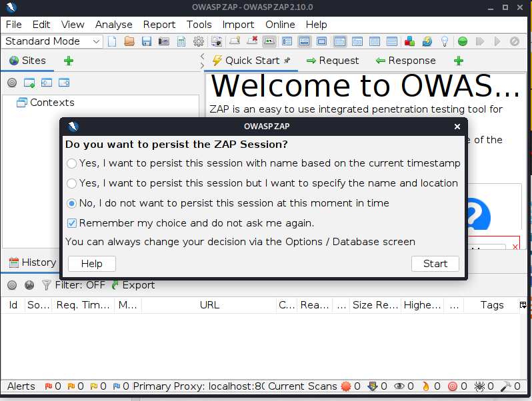Select the Contexts tree node
The image size is (532, 401).
click(x=45, y=103)
